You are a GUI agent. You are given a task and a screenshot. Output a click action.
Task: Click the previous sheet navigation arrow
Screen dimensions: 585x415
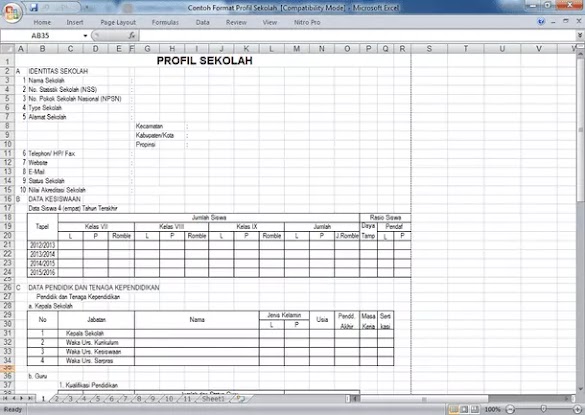click(14, 399)
